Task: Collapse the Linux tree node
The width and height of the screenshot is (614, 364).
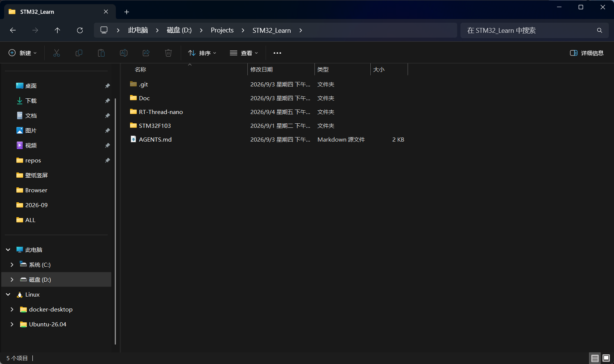Action: point(8,294)
